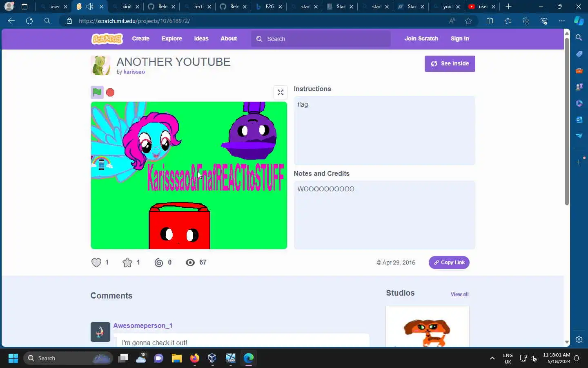Refresh the browser page
588x368 pixels.
29,21
